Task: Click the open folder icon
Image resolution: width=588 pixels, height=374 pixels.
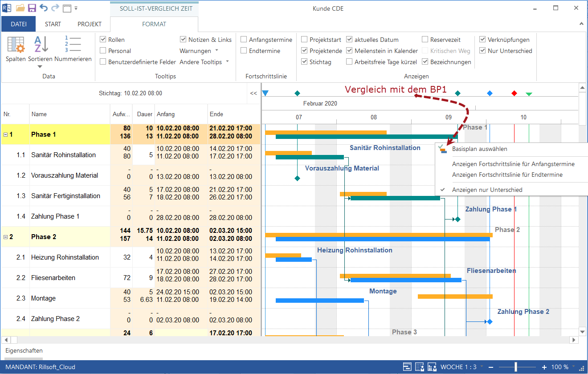Action: [x=20, y=8]
